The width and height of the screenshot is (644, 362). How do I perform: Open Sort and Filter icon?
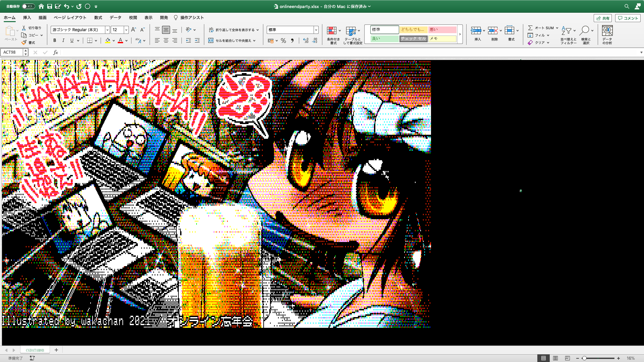567,31
